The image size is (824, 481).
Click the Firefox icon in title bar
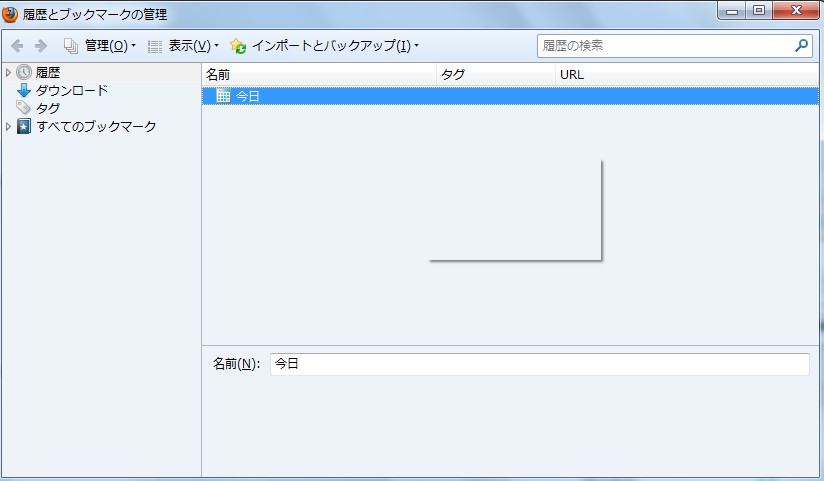tap(11, 15)
